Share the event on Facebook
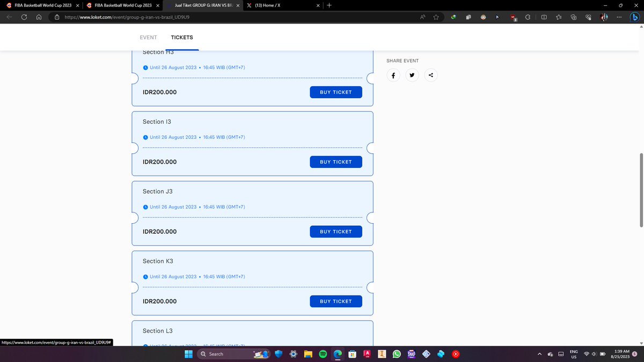The width and height of the screenshot is (644, 362). 393,76
